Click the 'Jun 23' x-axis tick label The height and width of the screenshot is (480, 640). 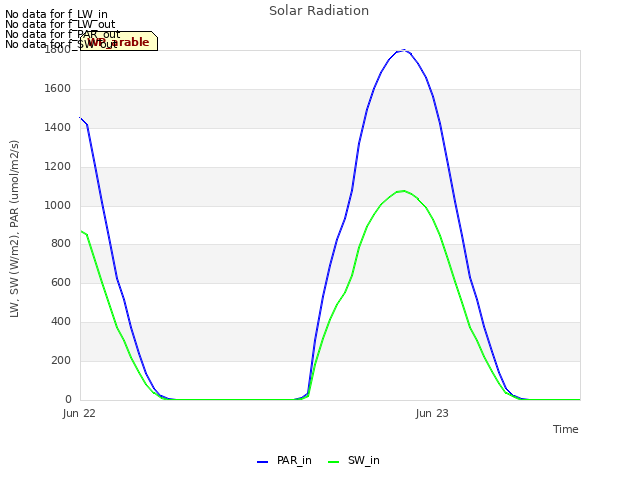[x=432, y=413]
